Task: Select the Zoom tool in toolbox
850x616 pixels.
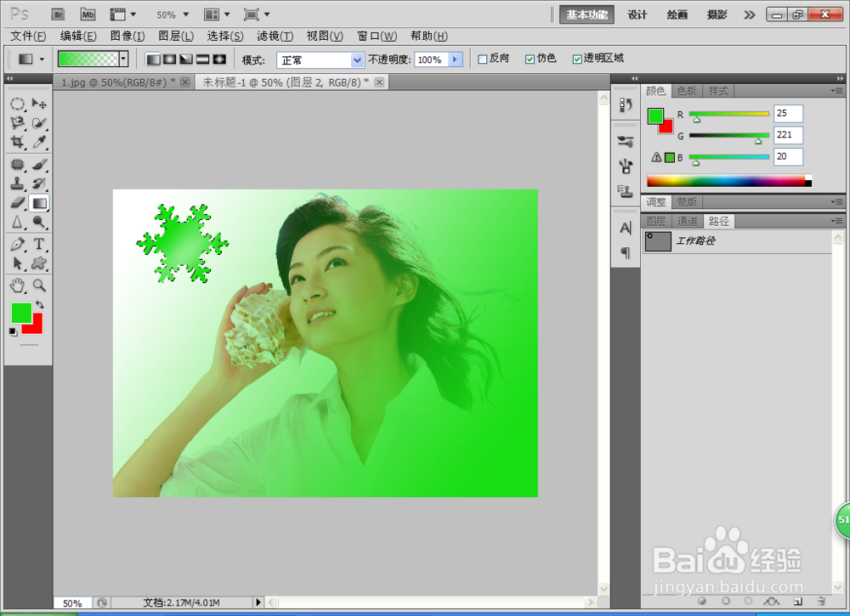Action: point(39,285)
